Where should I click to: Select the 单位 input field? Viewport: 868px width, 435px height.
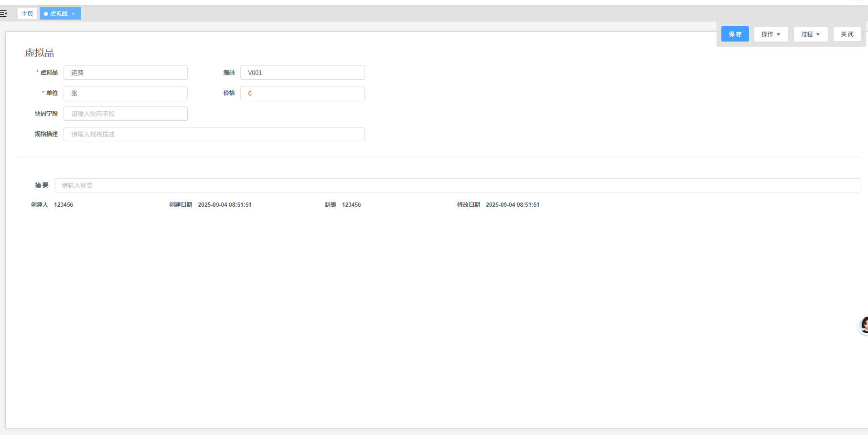coord(125,93)
